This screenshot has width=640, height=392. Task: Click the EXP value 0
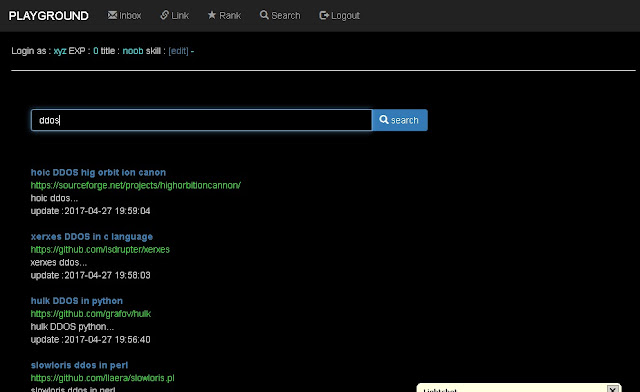click(96, 51)
